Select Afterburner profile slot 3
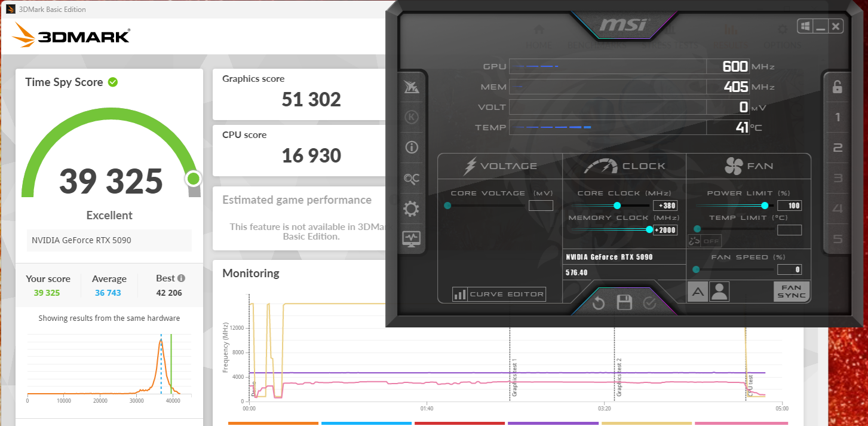This screenshot has width=868, height=426. tap(838, 178)
